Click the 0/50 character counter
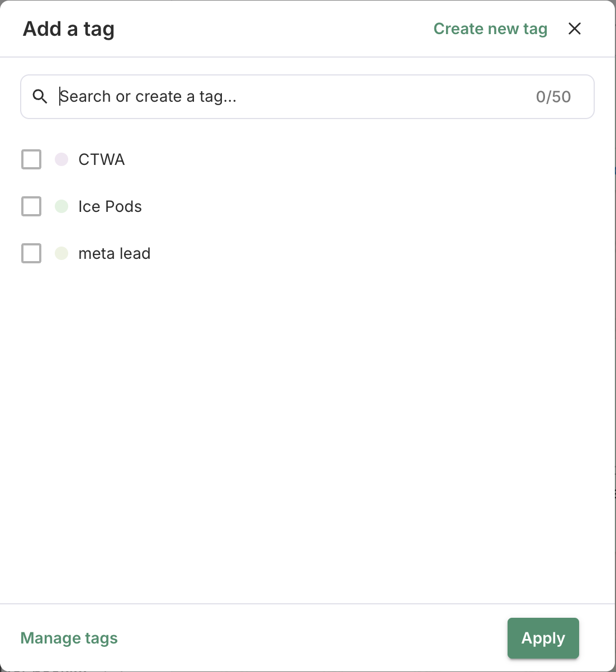Viewport: 616px width, 672px height. point(553,97)
